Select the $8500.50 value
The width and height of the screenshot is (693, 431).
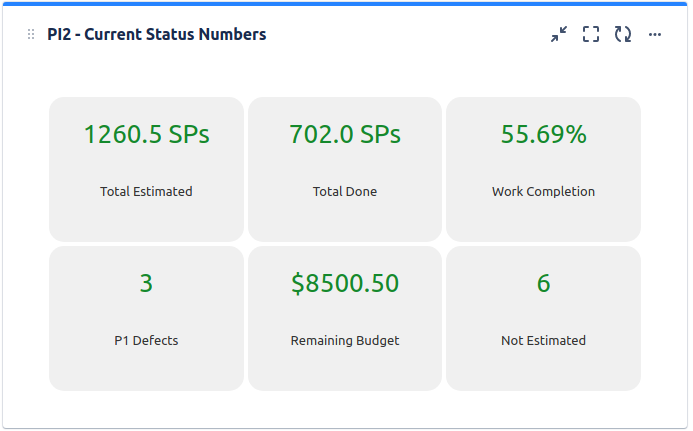(x=345, y=283)
